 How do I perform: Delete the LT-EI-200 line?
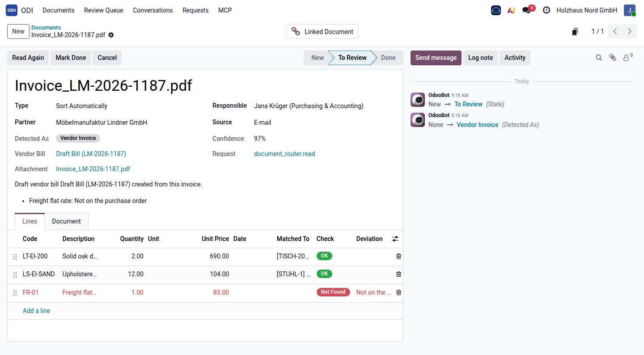398,256
